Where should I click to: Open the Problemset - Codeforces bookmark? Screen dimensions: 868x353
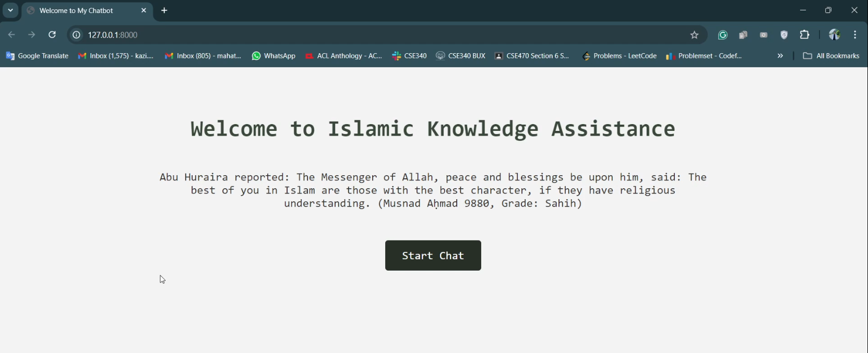pyautogui.click(x=704, y=56)
